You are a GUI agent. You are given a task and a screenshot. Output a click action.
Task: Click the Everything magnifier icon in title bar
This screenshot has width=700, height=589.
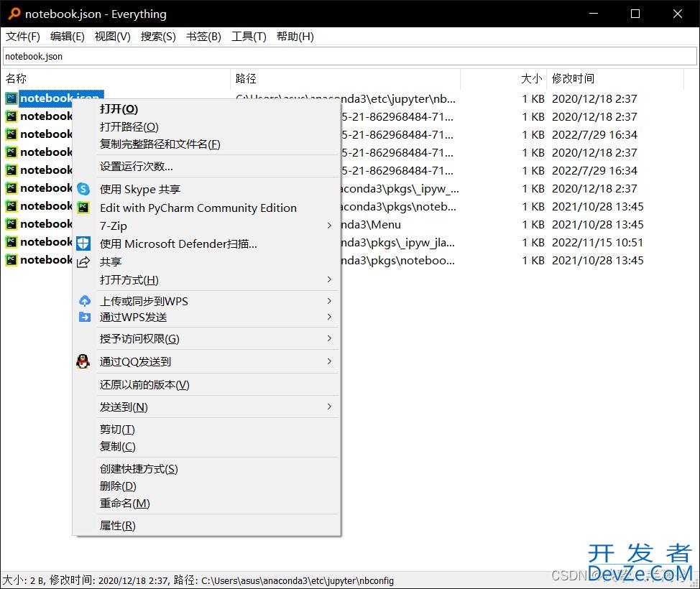14,14
